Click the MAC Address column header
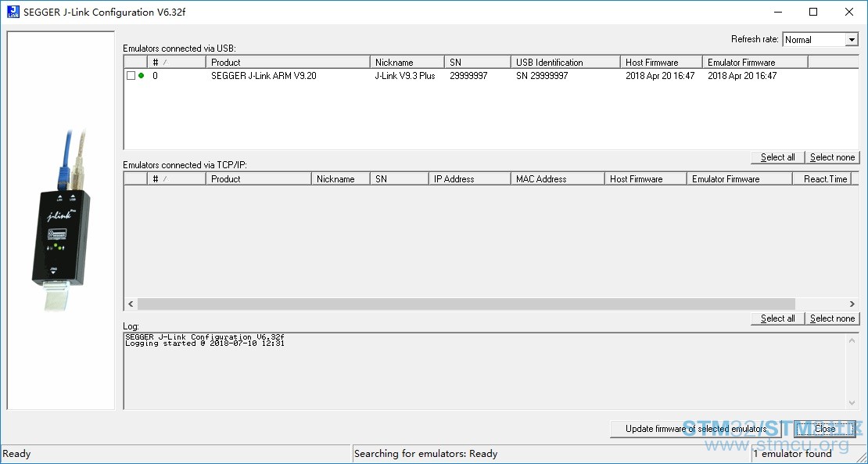Image resolution: width=868 pixels, height=464 pixels. coord(558,179)
